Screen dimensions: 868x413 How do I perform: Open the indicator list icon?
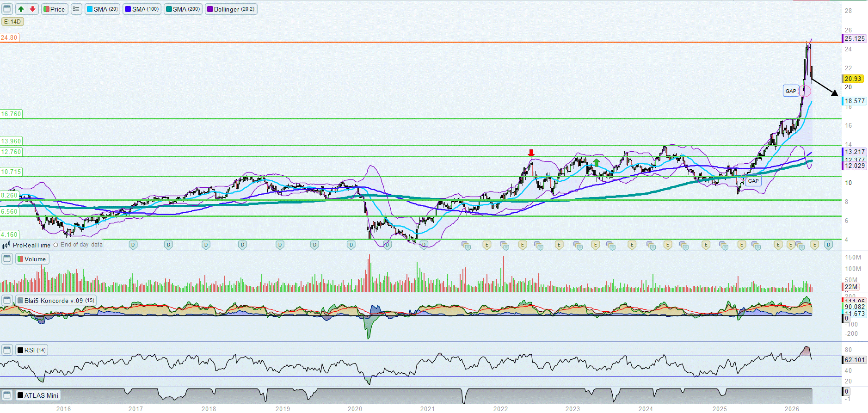76,9
